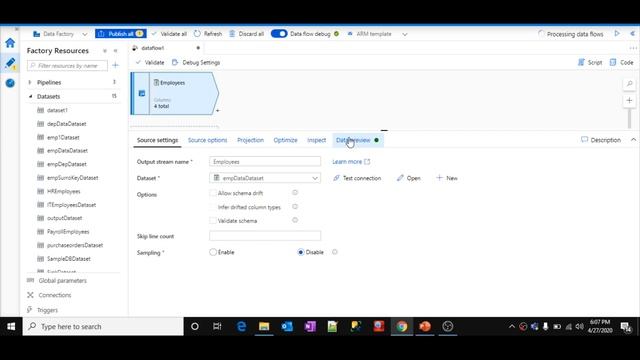
Task: Select the dataflow1 tab
Action: (x=153, y=48)
